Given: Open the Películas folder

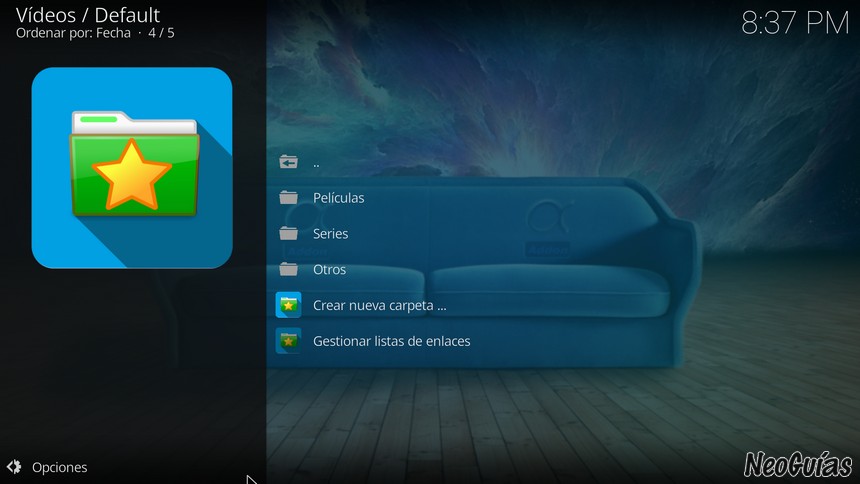Looking at the screenshot, I should pyautogui.click(x=338, y=198).
